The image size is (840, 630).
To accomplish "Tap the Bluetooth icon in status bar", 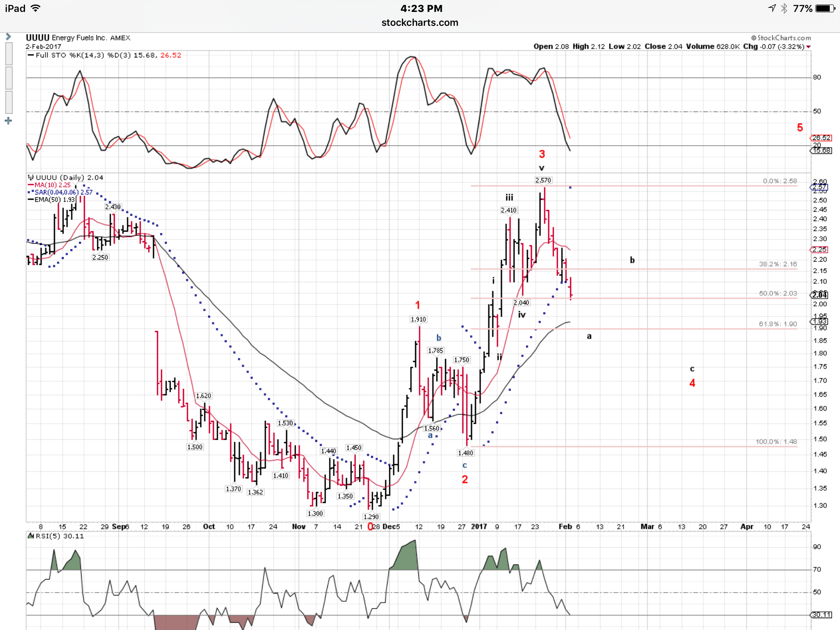I will coord(784,9).
